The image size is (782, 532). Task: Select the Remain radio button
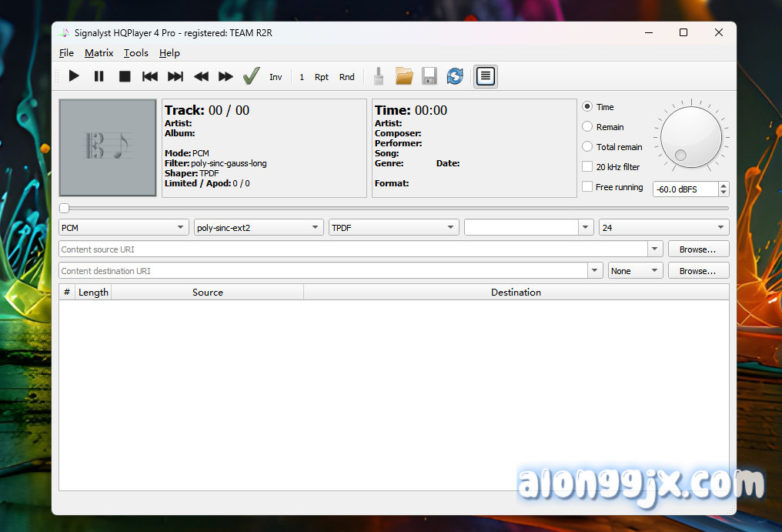point(588,127)
